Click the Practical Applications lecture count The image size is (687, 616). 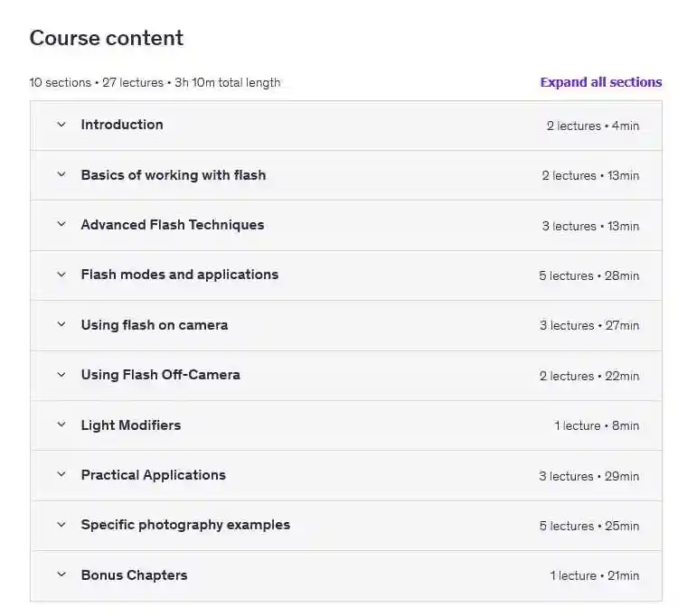[588, 476]
